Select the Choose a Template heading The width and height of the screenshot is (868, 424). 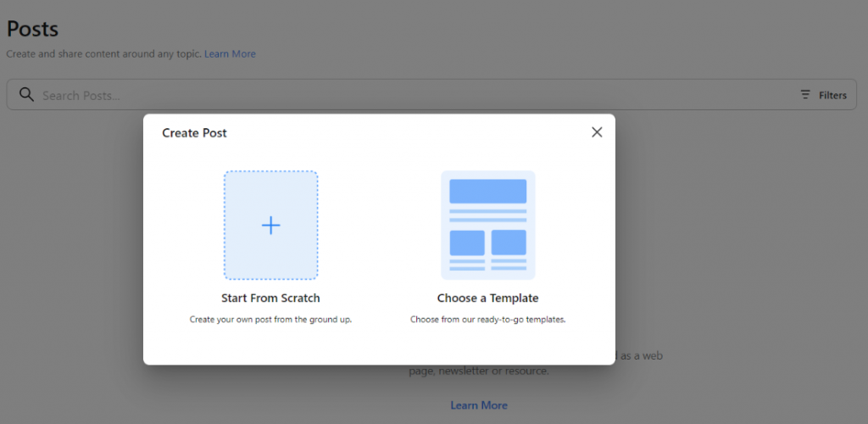[487, 298]
